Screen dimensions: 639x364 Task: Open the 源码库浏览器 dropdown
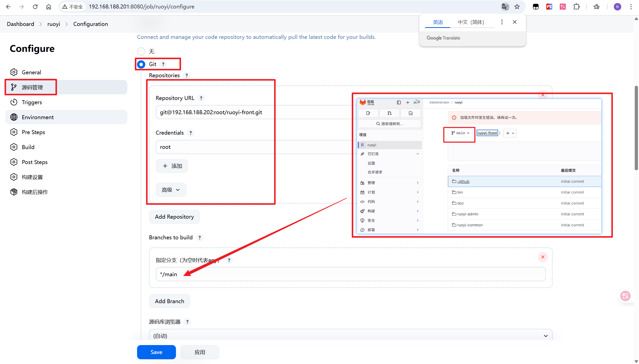[350, 336]
